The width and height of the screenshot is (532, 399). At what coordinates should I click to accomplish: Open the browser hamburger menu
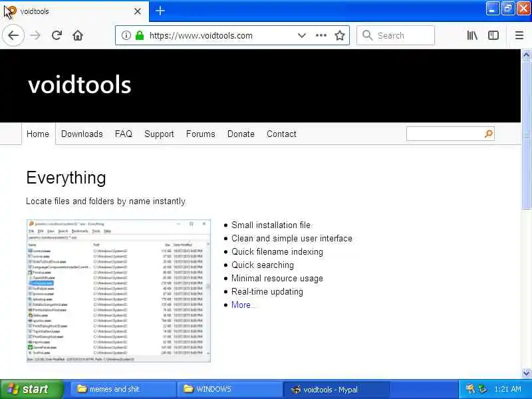[519, 35]
